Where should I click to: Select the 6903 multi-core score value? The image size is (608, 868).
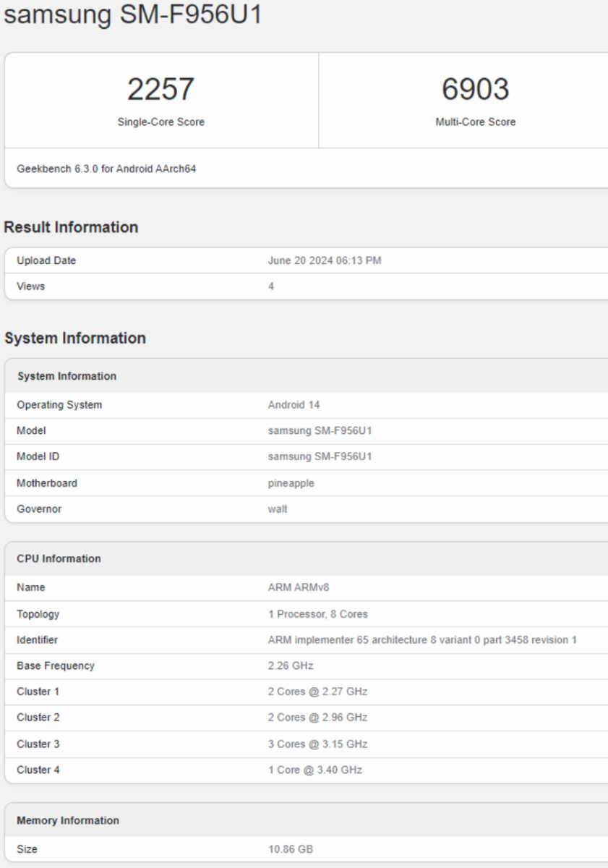click(x=475, y=89)
